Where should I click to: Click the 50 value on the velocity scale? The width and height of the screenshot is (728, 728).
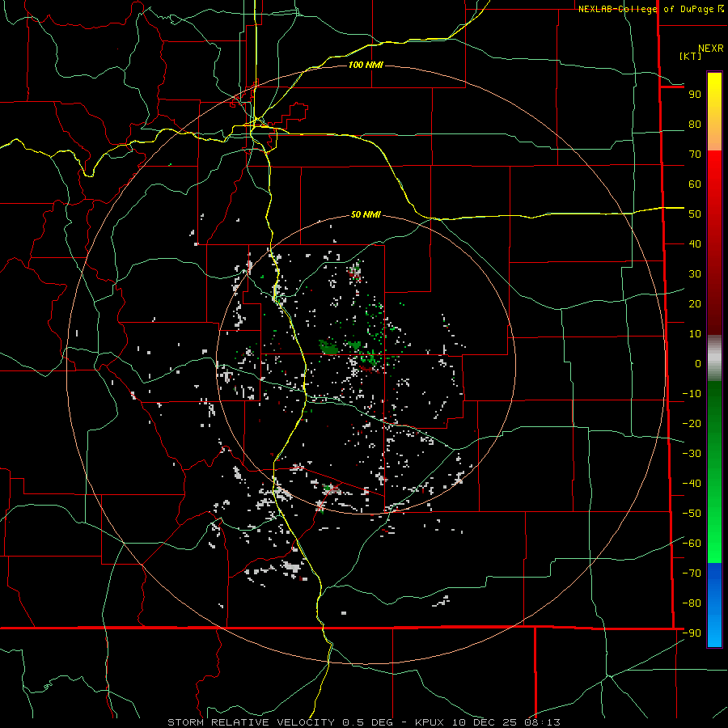[x=695, y=214]
